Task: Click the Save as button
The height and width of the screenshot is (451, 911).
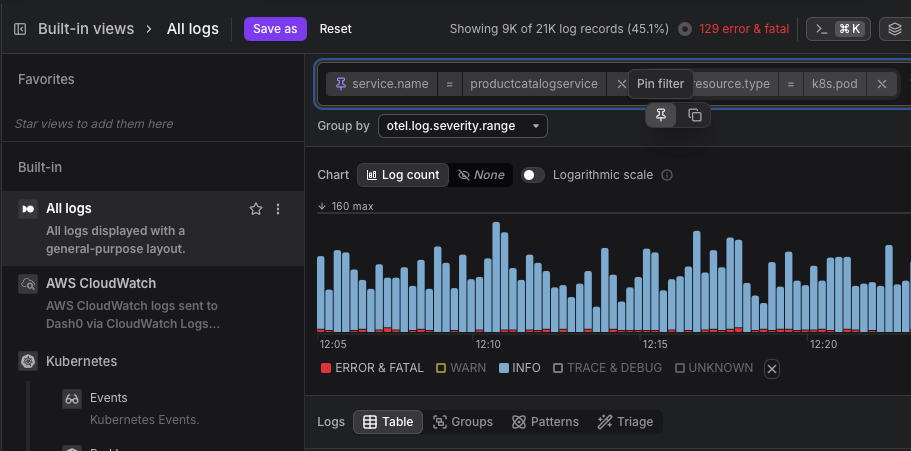Action: [x=275, y=29]
